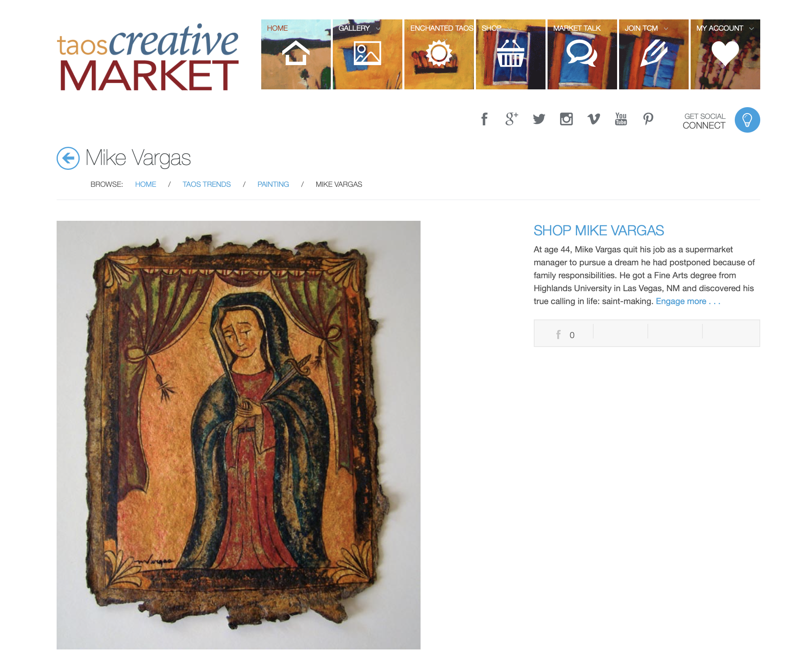Screen dimensions: 812x664
Task: Open the YouTube icon link
Action: (621, 119)
